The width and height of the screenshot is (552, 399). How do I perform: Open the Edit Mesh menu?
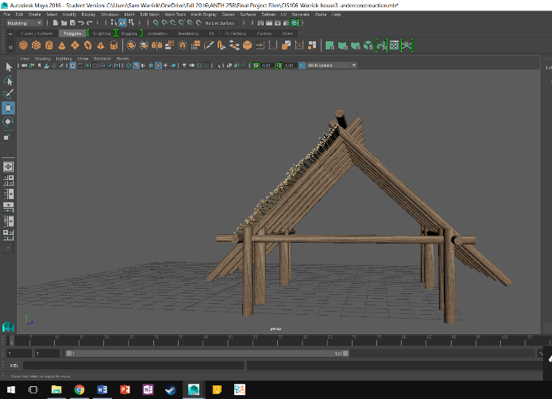(150, 14)
